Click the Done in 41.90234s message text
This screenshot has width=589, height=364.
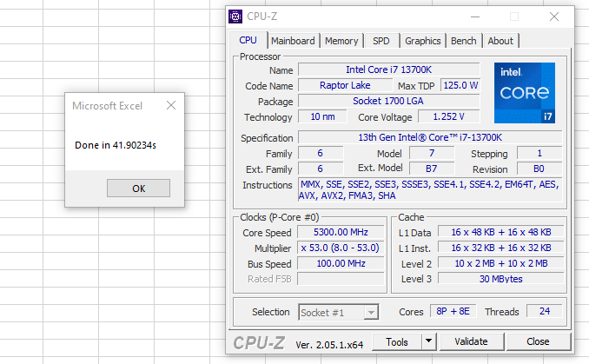(116, 145)
